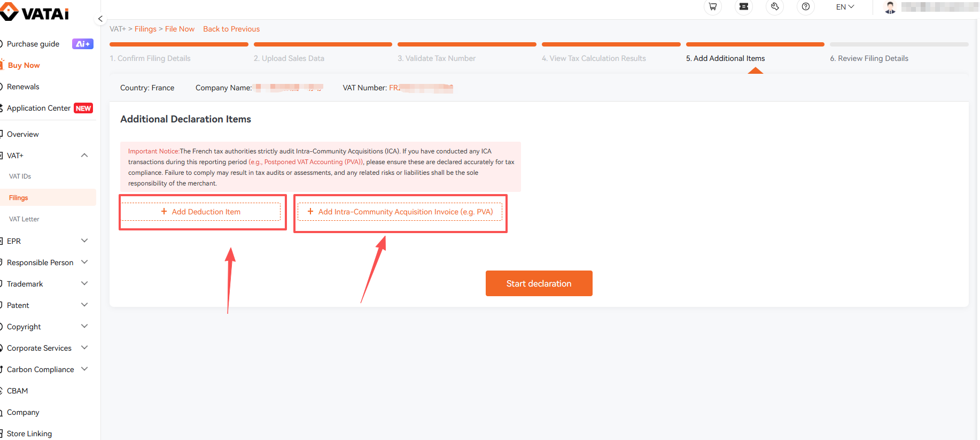The image size is (980, 440).
Task: Click the Ai+ badge beside Purchase guide
Action: pyautogui.click(x=83, y=44)
